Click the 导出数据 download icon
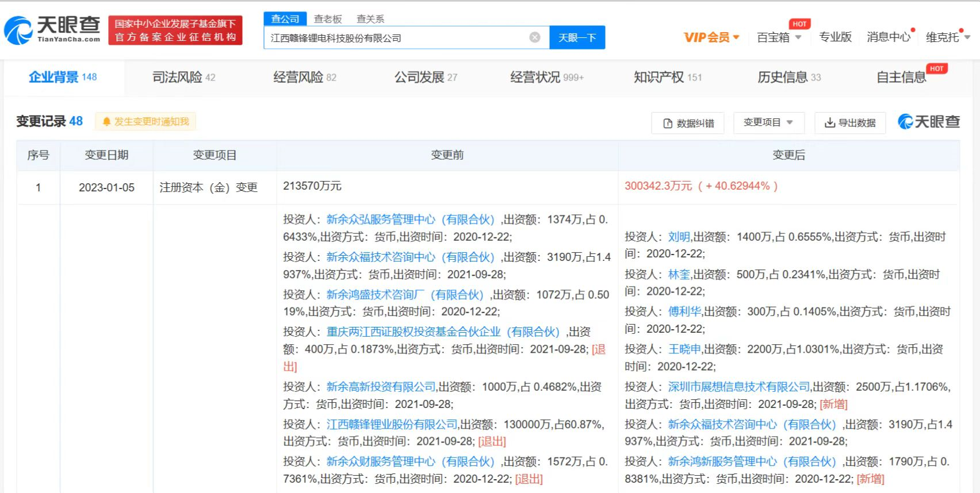The image size is (980, 493). point(829,123)
